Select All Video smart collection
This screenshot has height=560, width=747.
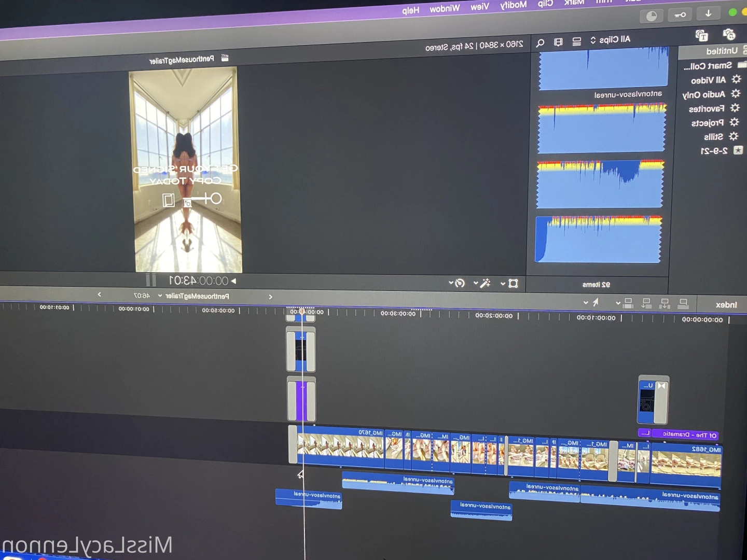point(708,80)
